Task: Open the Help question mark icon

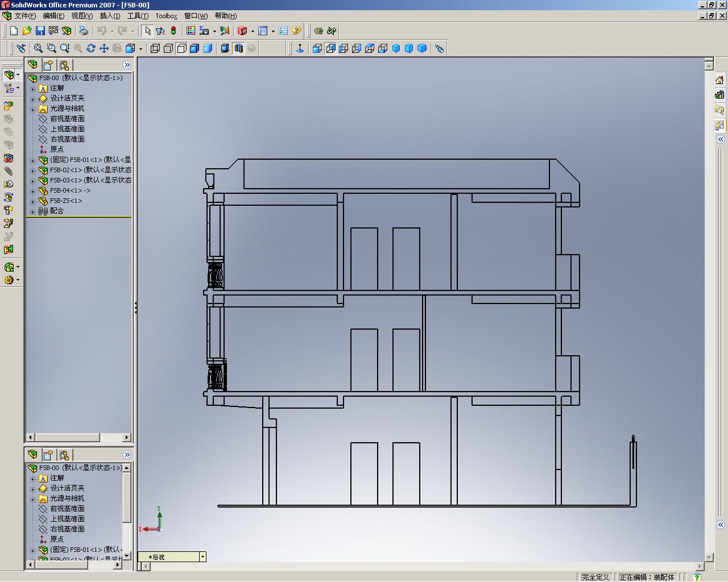Action: coord(296,31)
